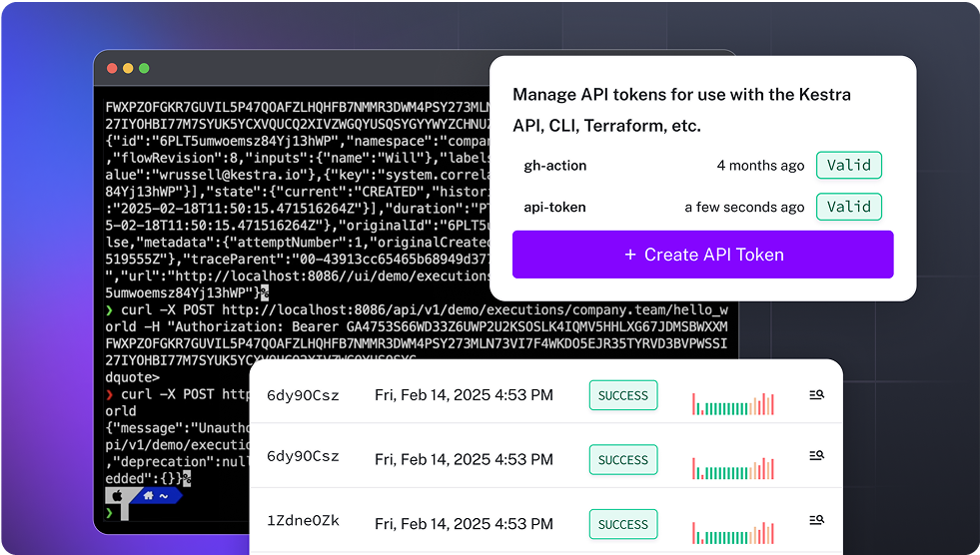980x555 pixels.
Task: Open execution ID 1ZdneOZk
Action: 303,521
